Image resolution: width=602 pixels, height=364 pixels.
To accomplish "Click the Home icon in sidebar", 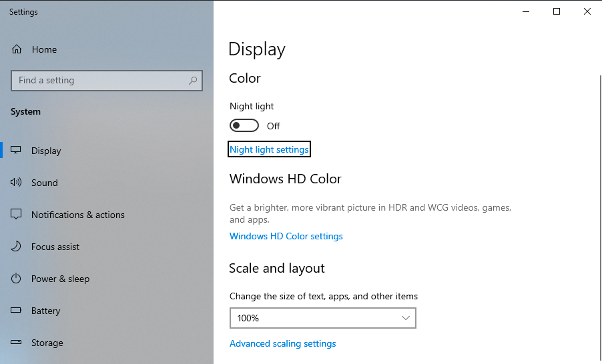I will click(x=17, y=49).
